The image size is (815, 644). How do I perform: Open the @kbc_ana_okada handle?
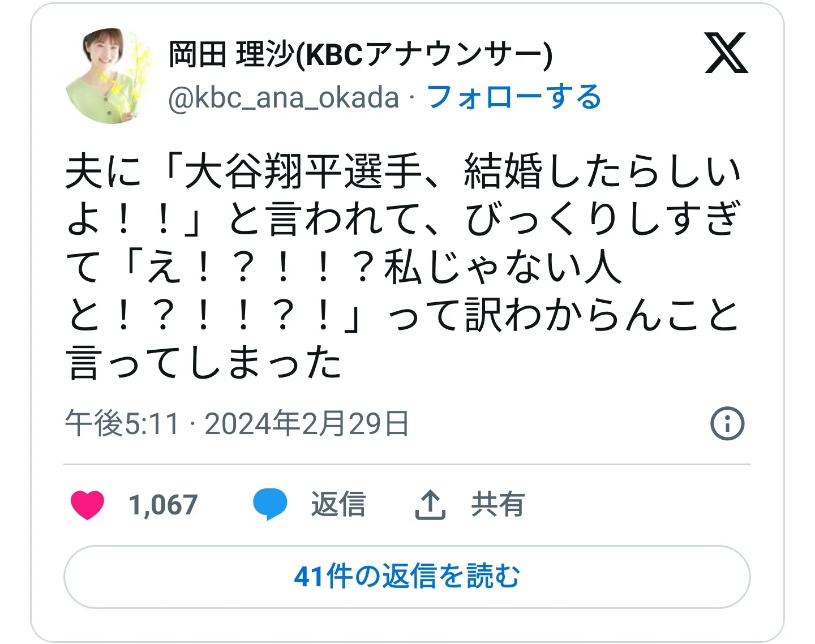point(284,97)
